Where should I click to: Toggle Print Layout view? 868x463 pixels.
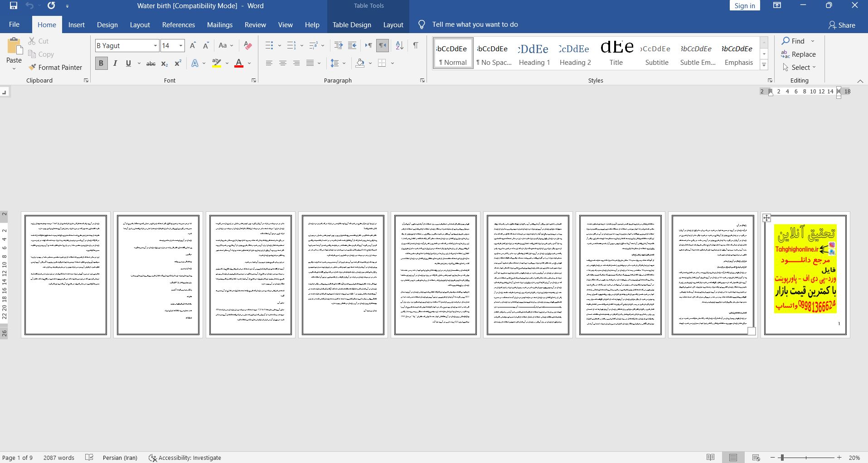[x=733, y=458]
